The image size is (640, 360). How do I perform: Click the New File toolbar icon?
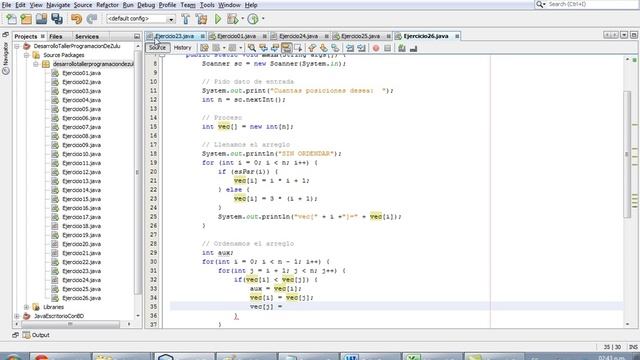(x=11, y=19)
